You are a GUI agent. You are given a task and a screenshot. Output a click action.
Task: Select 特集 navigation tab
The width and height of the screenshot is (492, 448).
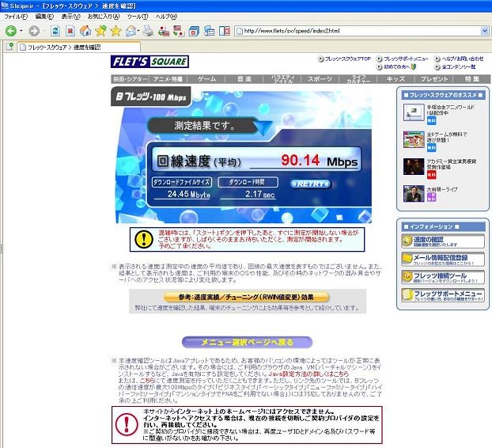coord(471,79)
